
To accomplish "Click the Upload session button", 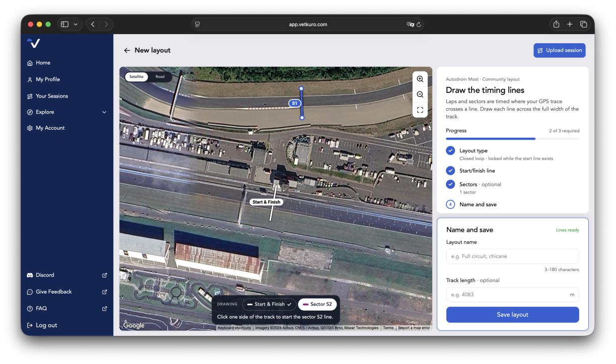I will (560, 50).
